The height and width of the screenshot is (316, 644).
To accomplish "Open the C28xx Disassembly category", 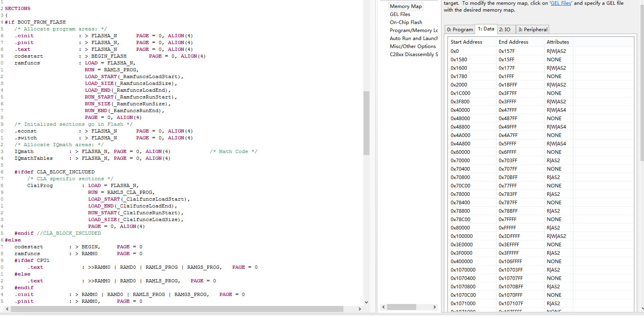I will click(x=414, y=54).
